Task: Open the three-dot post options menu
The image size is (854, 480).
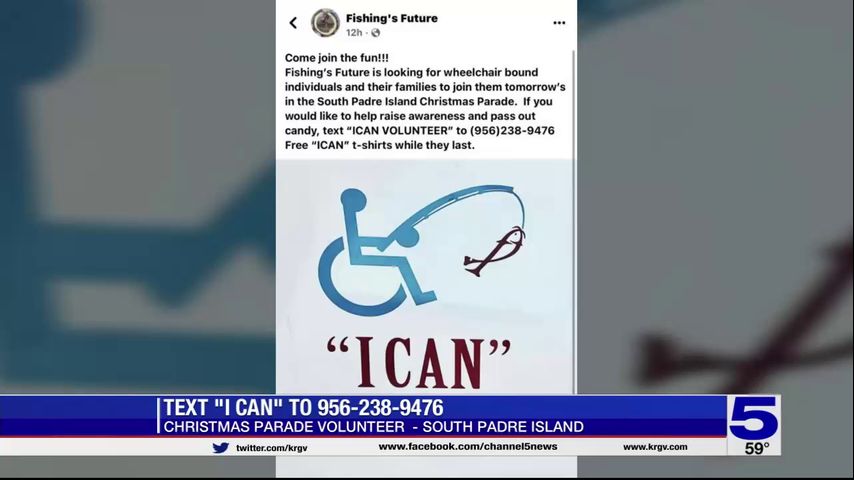Action: pyautogui.click(x=559, y=23)
